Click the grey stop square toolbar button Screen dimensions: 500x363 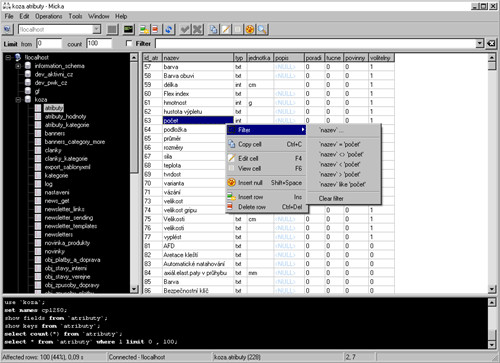click(112, 29)
